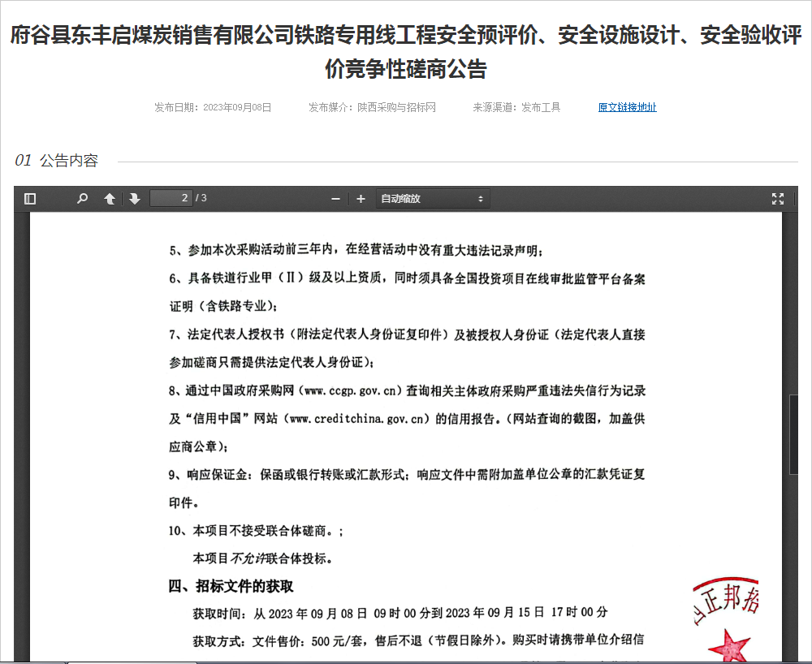The image size is (812, 664).
Task: Click the line 5、参加本次采购活动前三年内
Action: tap(356, 251)
